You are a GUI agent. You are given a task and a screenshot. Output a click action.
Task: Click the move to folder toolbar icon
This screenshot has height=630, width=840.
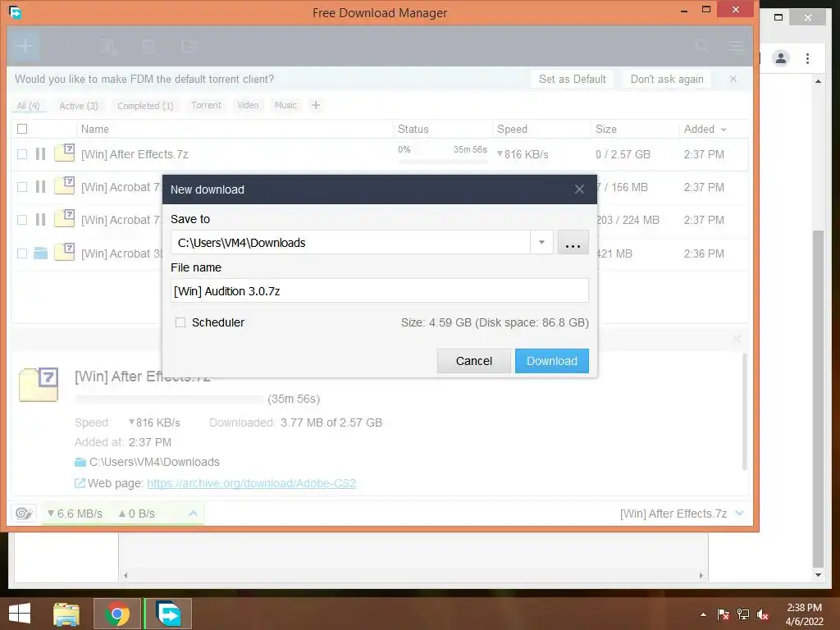189,46
